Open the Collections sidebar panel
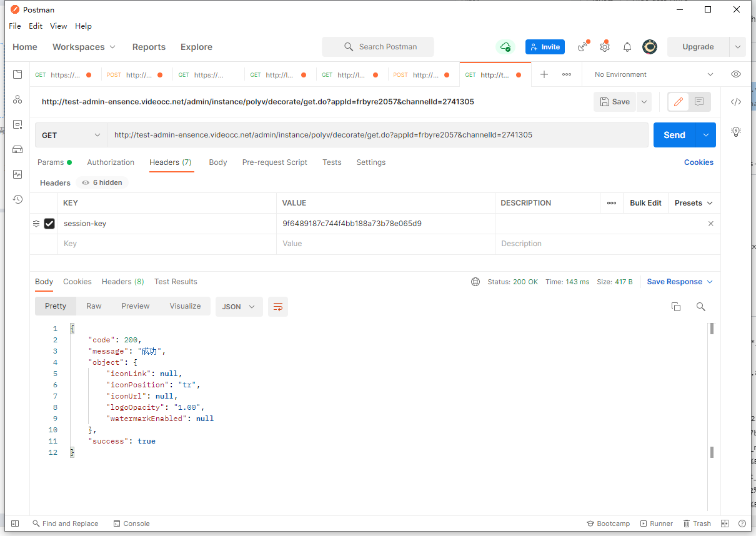This screenshot has width=756, height=536. pos(17,74)
